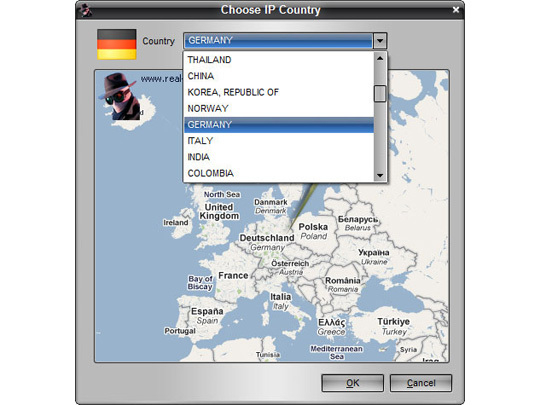Click the masked spy mascot on the map
Screen dimensions: 540x405
click(119, 96)
